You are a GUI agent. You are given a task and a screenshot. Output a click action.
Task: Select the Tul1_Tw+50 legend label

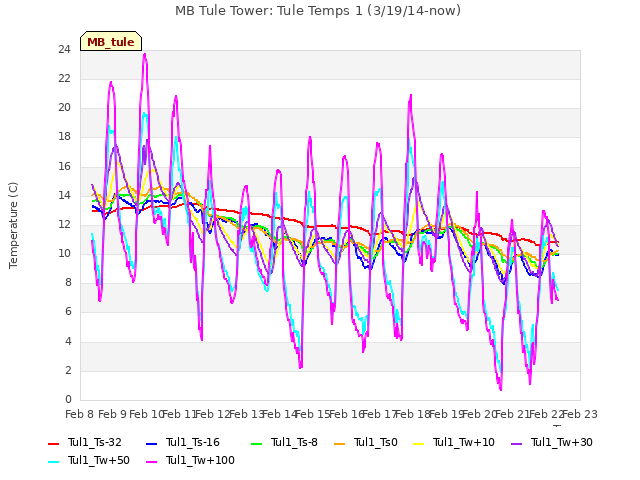tap(99, 460)
